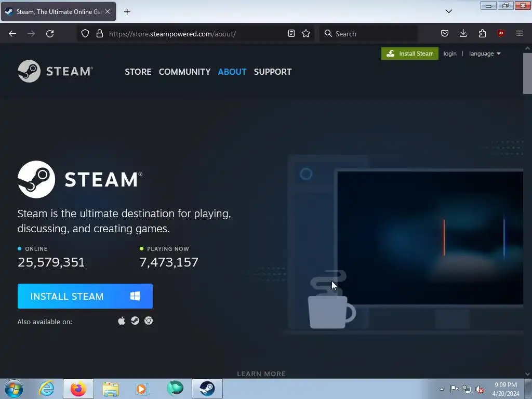The height and width of the screenshot is (399, 532).
Task: Click the ONLINE count 25,579,351
Action: [51, 262]
